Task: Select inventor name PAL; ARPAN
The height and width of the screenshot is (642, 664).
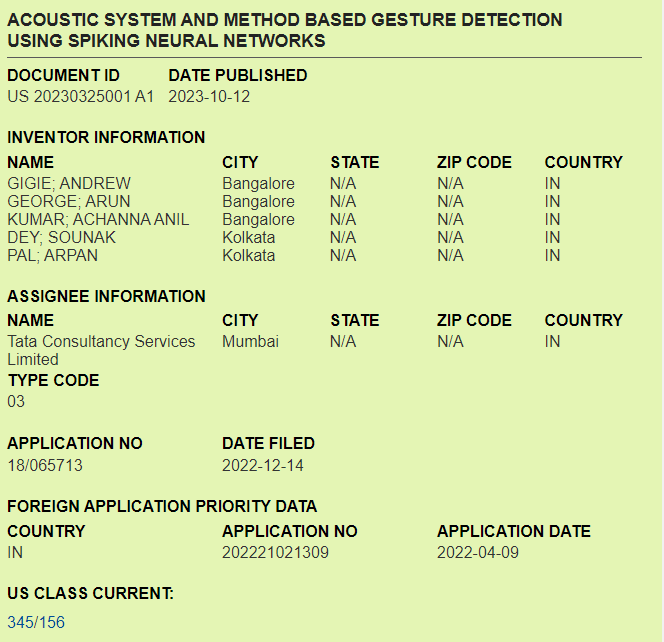Action: (53, 256)
